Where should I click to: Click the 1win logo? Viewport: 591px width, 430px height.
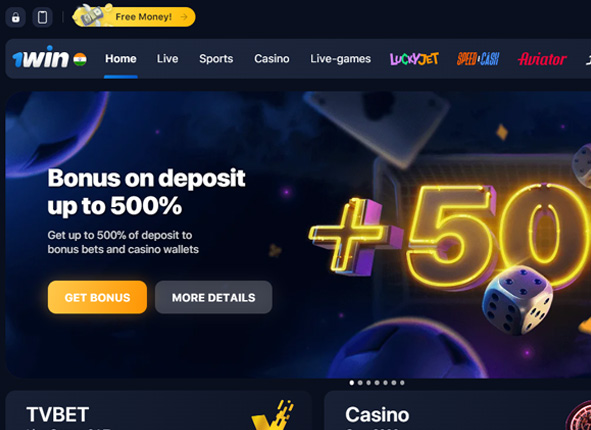click(x=41, y=58)
